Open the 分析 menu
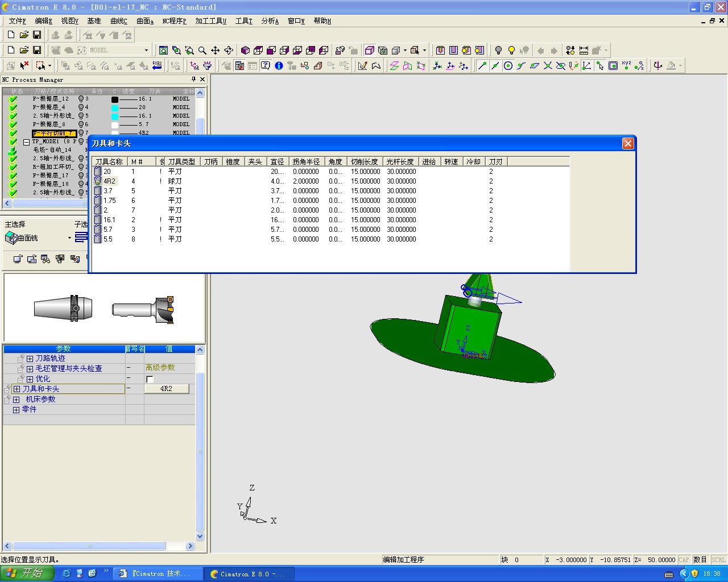Viewport: 728px width, 582px height. pyautogui.click(x=270, y=21)
